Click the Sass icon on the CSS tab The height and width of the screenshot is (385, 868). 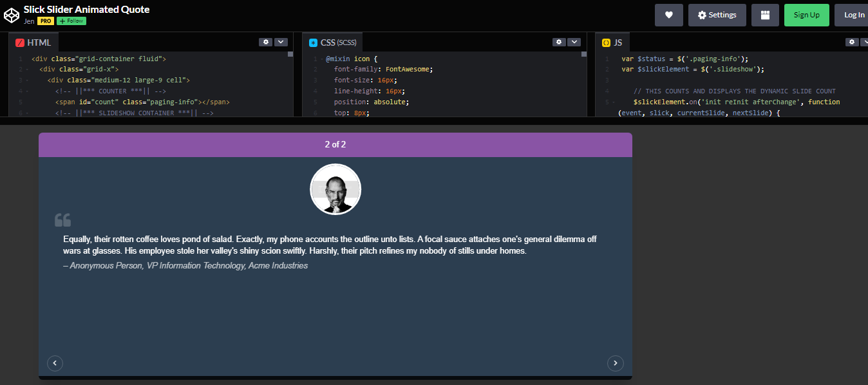point(313,41)
